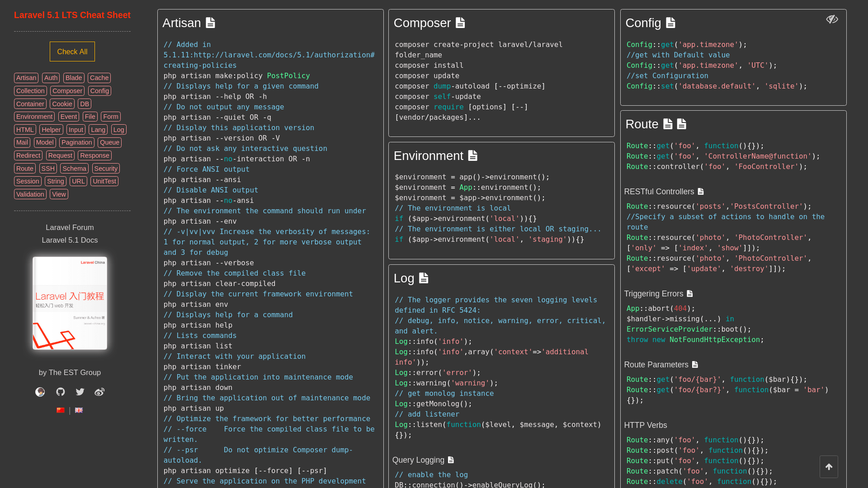Toggle the Composer tag
The height and width of the screenshot is (488, 868).
pyautogui.click(x=67, y=91)
